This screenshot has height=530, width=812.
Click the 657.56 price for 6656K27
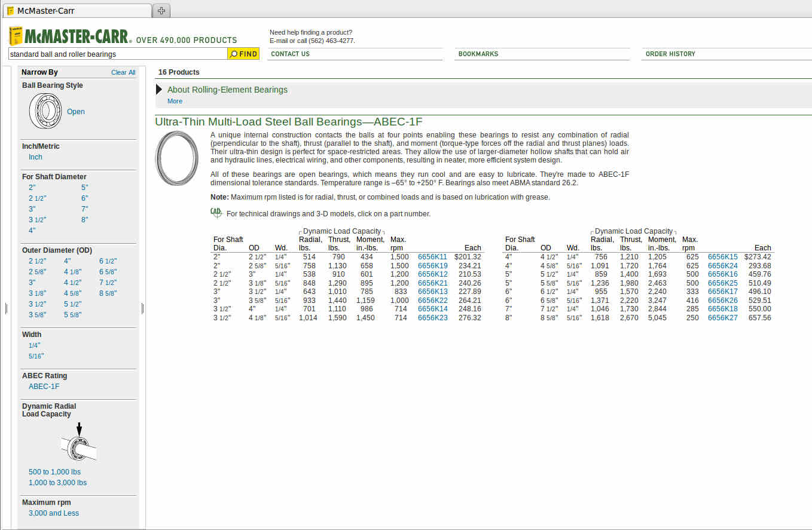click(760, 318)
